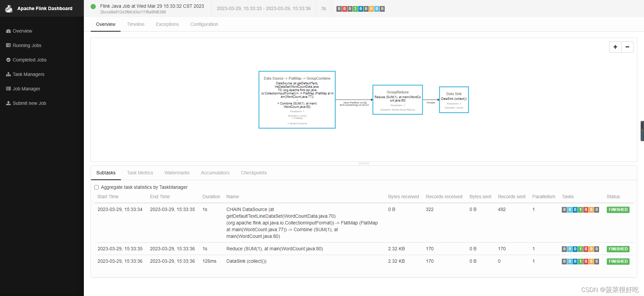Select the GroupReduce node in job graph
Viewport: 644px width, 296px height.
(398, 100)
